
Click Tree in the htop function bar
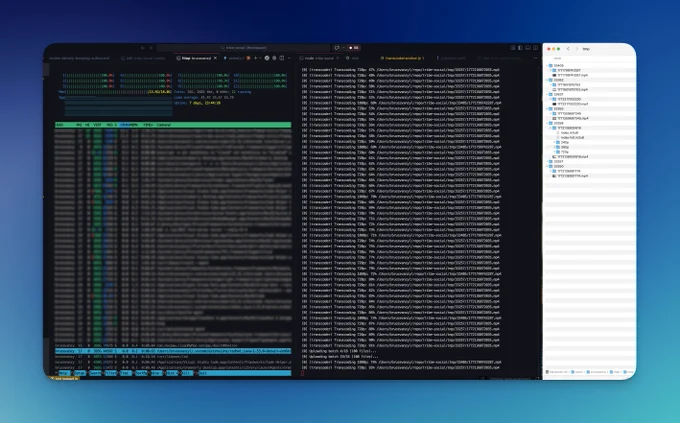[126, 373]
